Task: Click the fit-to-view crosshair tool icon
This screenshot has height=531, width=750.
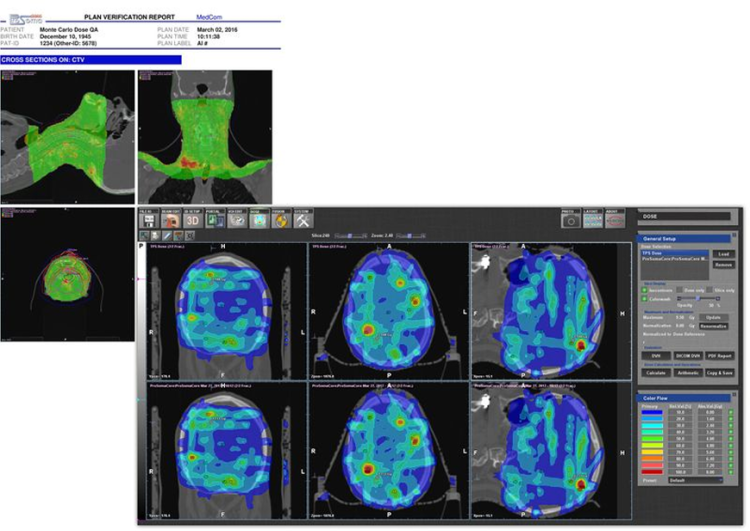Action: pyautogui.click(x=190, y=235)
